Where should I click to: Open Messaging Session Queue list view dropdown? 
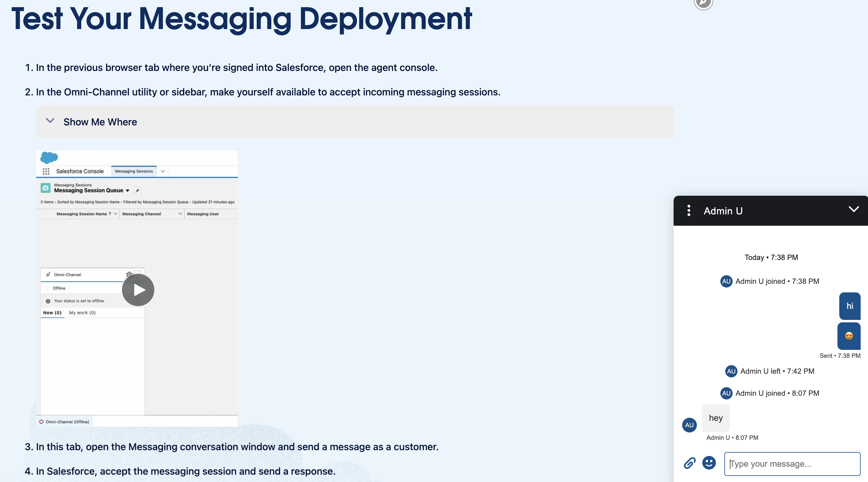[127, 191]
